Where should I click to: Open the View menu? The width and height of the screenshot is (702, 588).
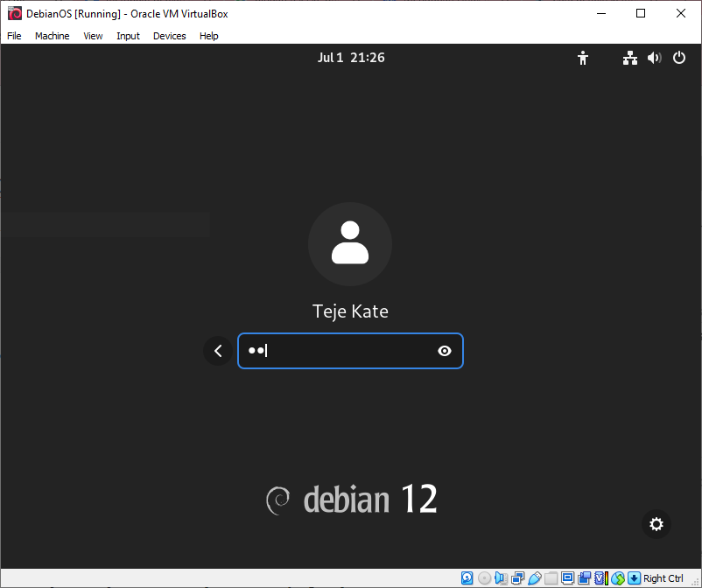93,36
